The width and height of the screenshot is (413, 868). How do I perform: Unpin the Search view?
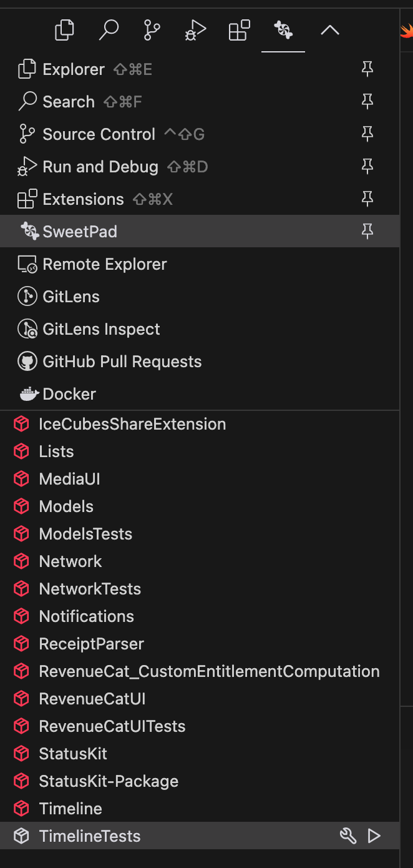pos(367,102)
